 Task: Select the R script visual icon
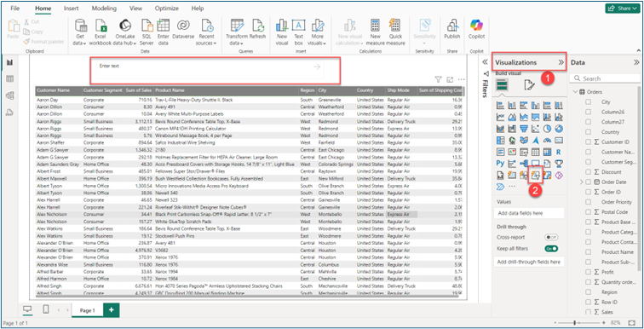[x=558, y=152]
